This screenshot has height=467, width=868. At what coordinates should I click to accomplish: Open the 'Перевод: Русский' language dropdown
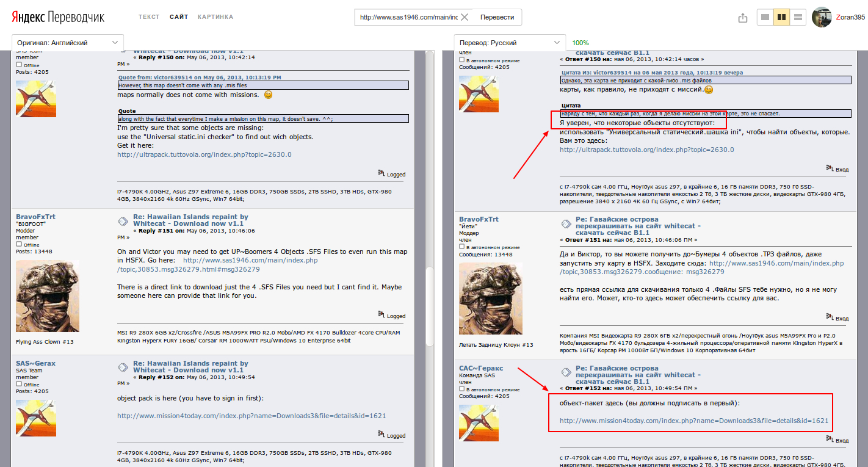coord(510,43)
